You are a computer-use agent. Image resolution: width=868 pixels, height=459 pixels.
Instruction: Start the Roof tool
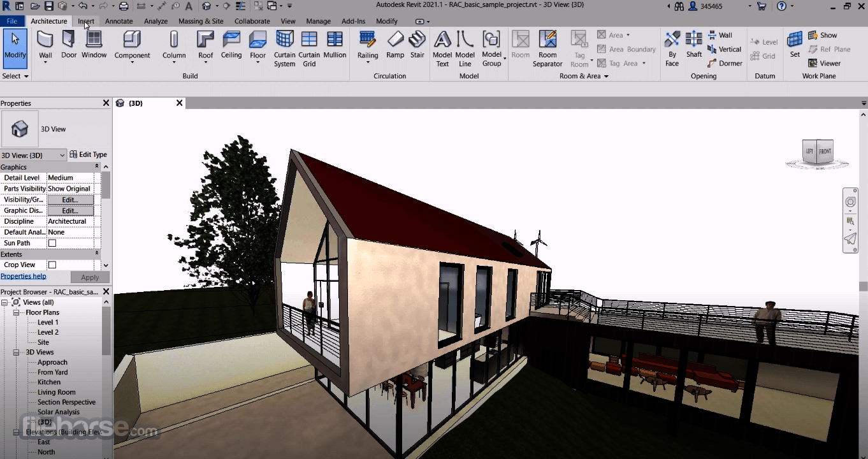point(205,45)
